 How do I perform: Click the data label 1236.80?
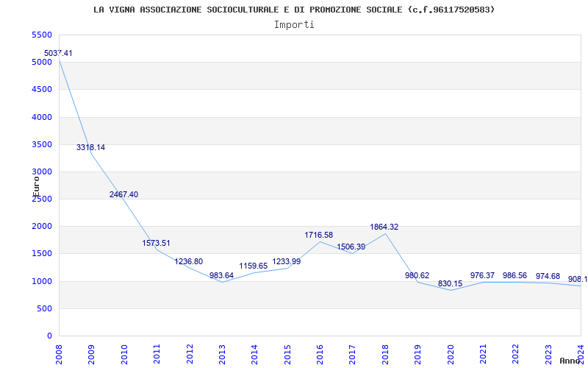[189, 261]
